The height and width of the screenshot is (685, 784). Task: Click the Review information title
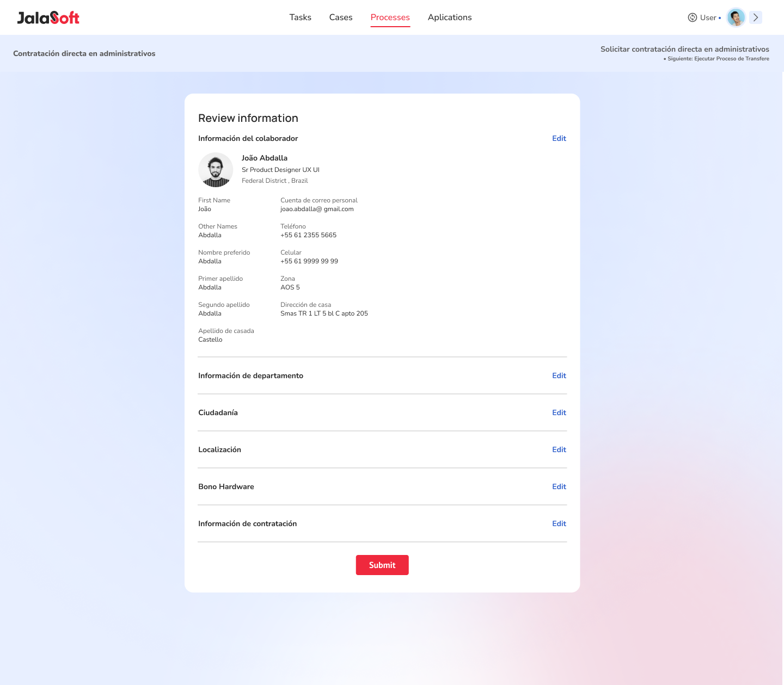tap(248, 118)
